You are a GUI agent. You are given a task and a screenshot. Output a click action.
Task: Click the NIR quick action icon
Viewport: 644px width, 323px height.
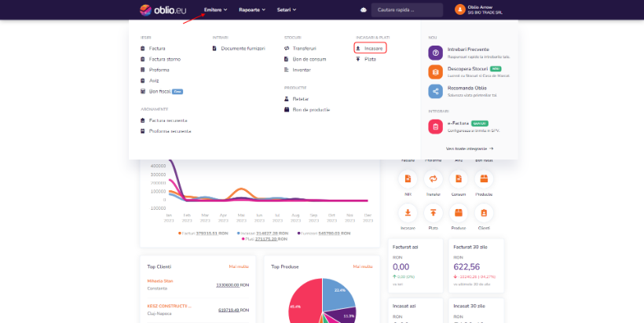(x=408, y=179)
